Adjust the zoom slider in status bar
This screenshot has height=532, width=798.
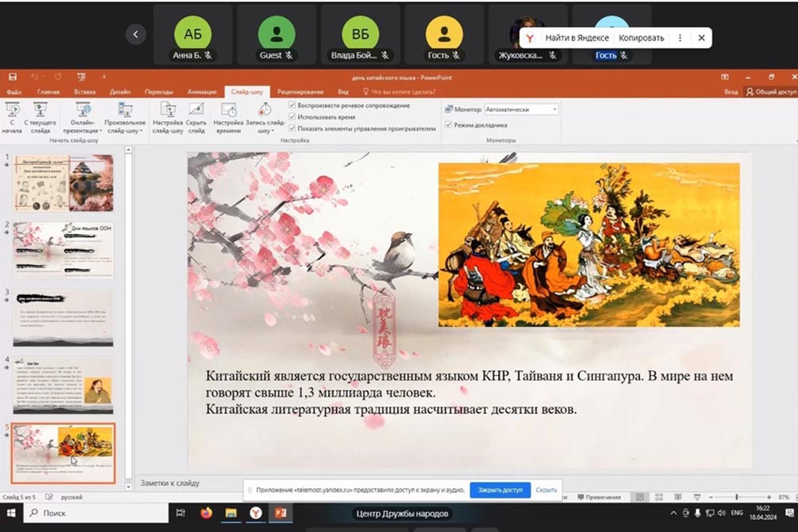[736, 497]
